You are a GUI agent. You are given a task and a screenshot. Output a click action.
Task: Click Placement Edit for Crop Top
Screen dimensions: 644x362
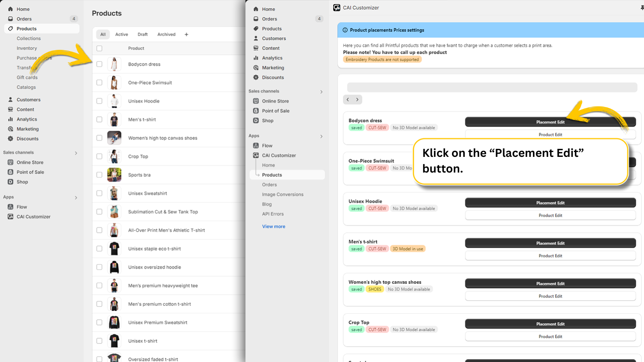(x=550, y=324)
